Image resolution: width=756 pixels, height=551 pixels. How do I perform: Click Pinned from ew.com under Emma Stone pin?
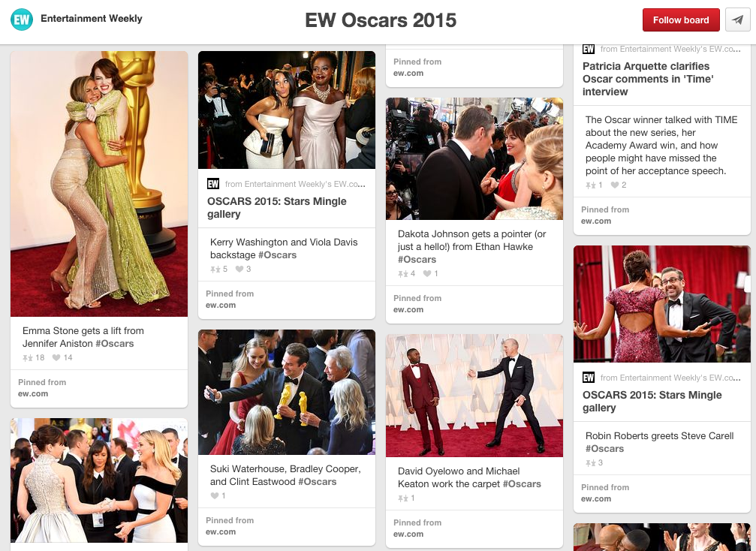[x=43, y=388]
